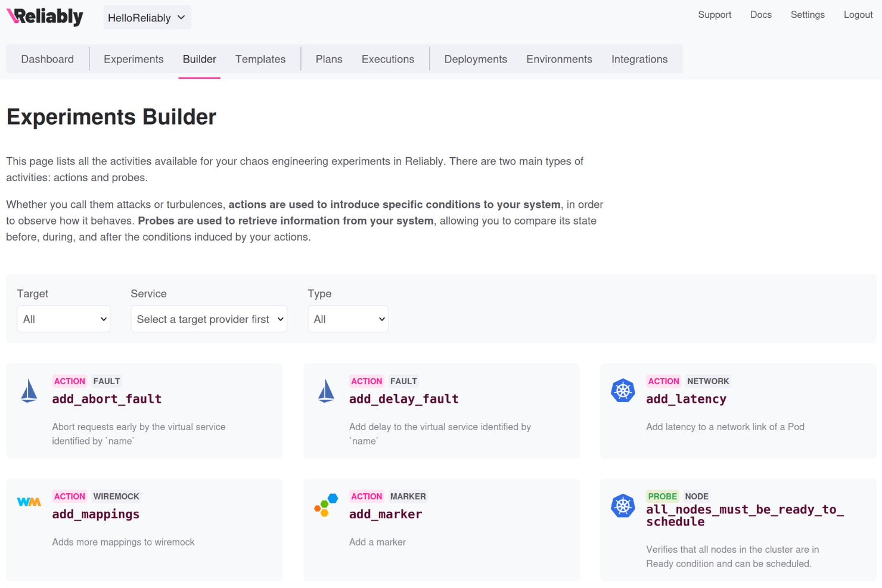This screenshot has height=588, width=882.
Task: Open the Templates tab
Action: point(260,59)
